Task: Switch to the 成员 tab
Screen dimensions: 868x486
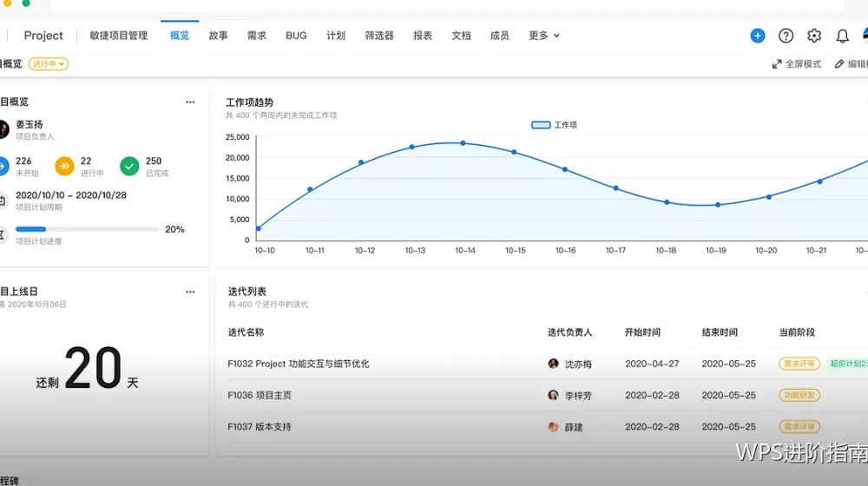Action: (499, 36)
